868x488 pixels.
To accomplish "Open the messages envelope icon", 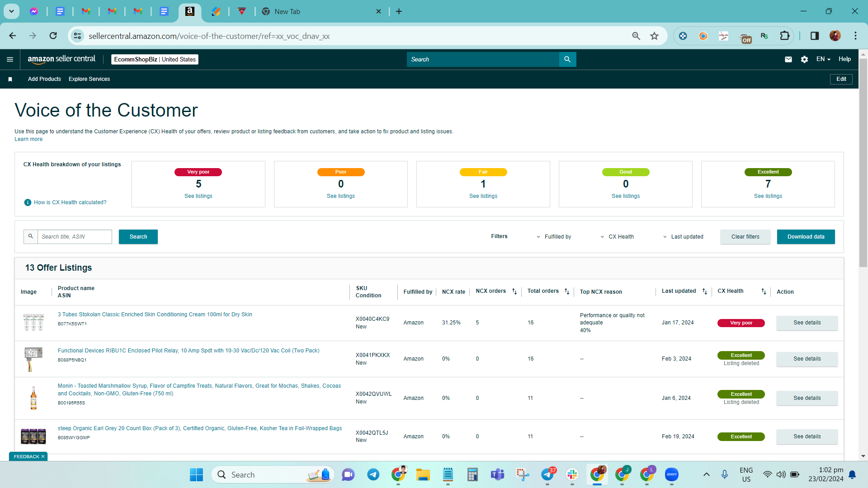I will [x=788, y=59].
